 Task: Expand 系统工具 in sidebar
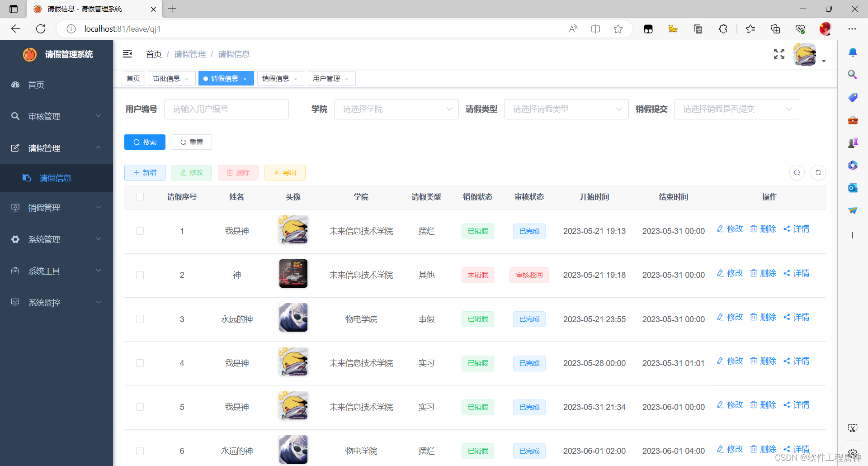[57, 271]
